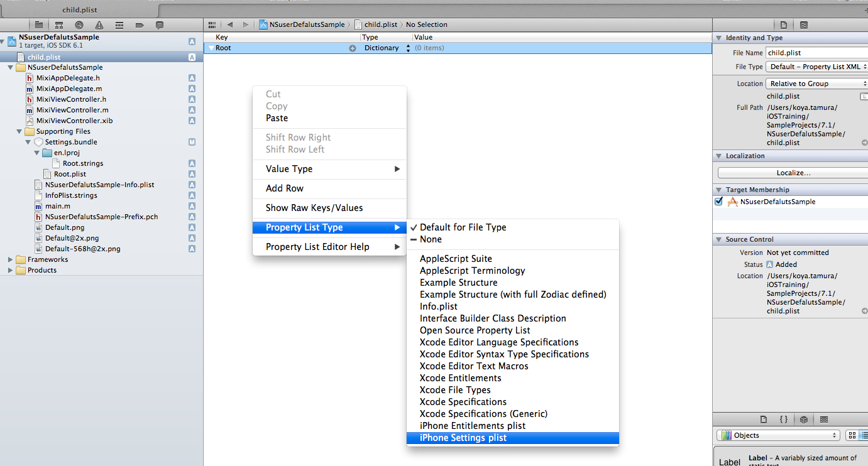Select Default for File Type option
The image size is (868, 466).
513,227
